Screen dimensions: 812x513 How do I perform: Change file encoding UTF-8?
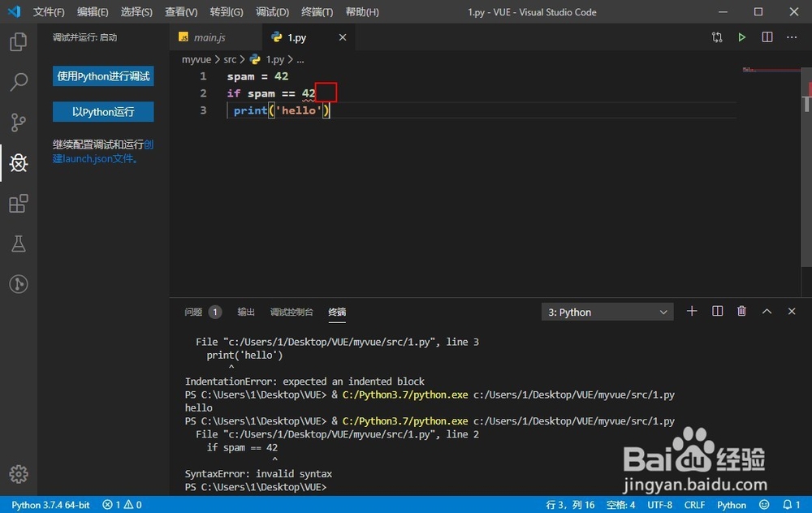pyautogui.click(x=659, y=505)
